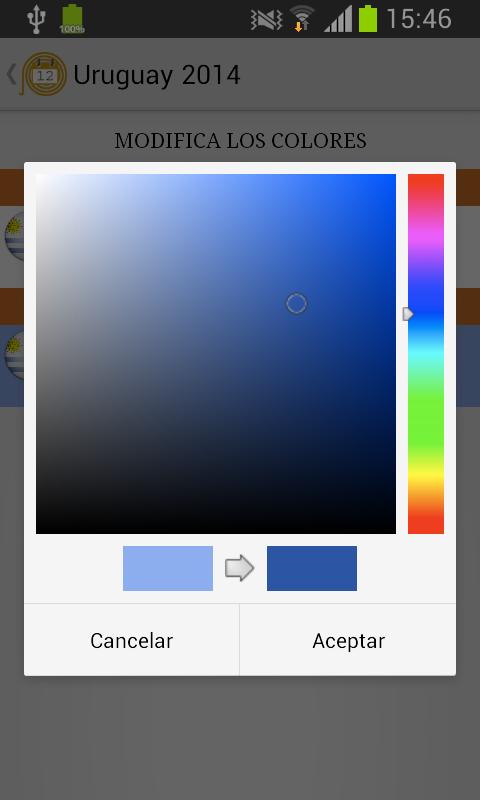The image size is (480, 800).
Task: Pick magenta on the hue bar
Action: click(x=425, y=237)
